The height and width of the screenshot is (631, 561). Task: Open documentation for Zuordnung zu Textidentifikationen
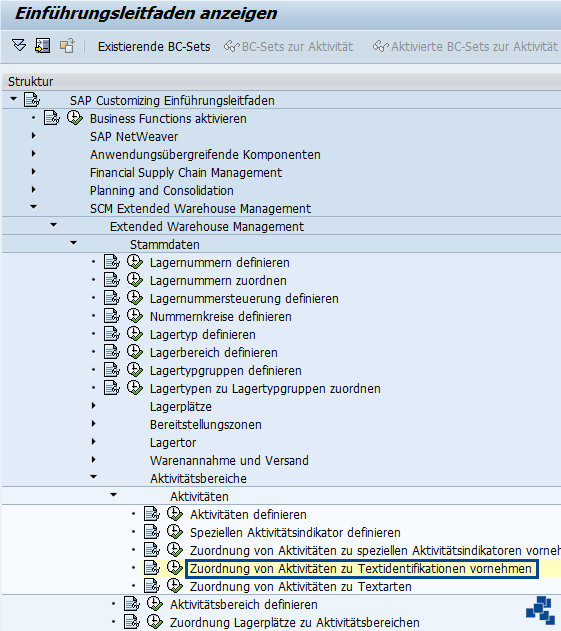[x=152, y=568]
